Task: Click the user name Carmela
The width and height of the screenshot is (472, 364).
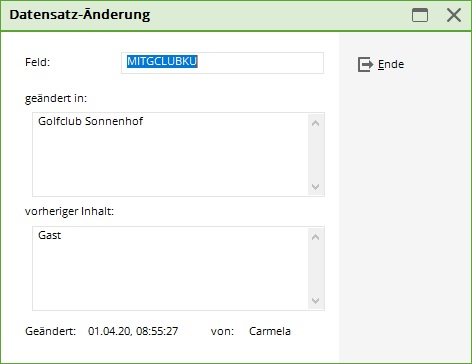Action: point(270,331)
